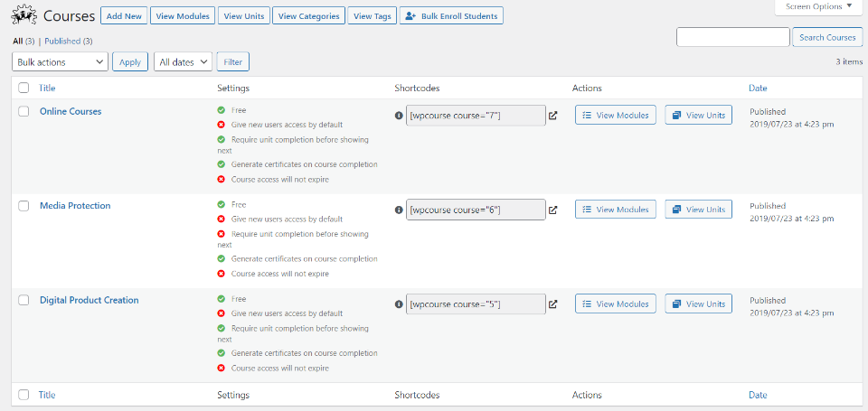Open external link icon beside course 7 shortcode
The height and width of the screenshot is (411, 868).
553,116
